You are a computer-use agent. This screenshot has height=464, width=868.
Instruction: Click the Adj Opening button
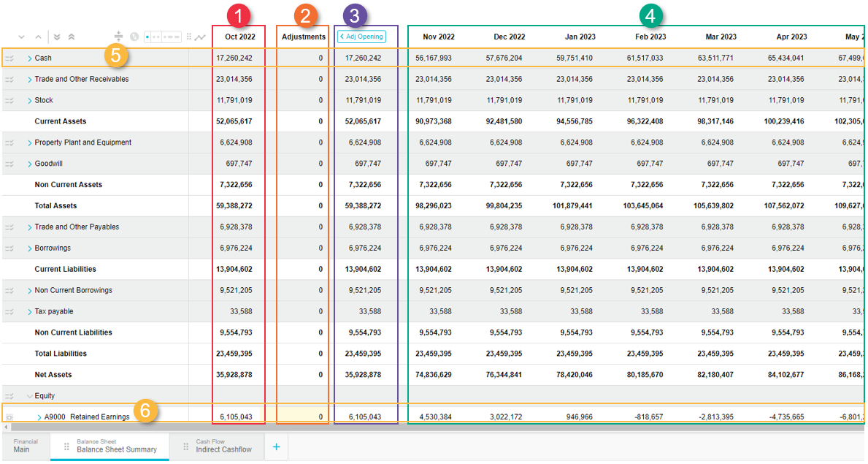point(361,37)
